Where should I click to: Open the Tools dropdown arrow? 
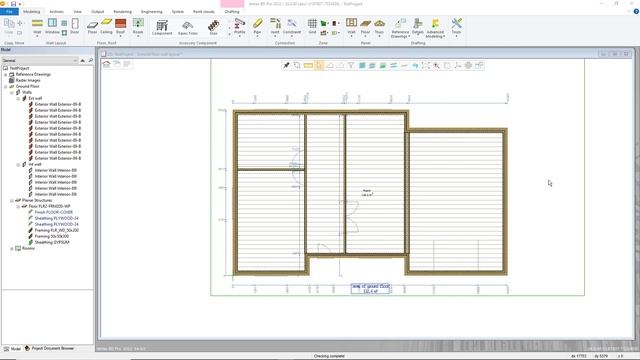pyautogui.click(x=456, y=36)
